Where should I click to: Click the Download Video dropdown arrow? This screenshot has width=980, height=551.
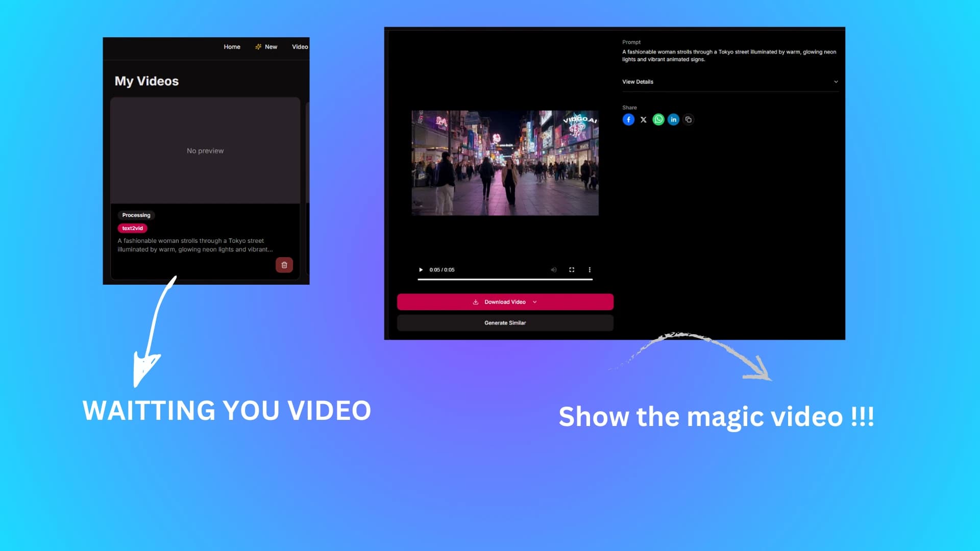click(x=534, y=302)
